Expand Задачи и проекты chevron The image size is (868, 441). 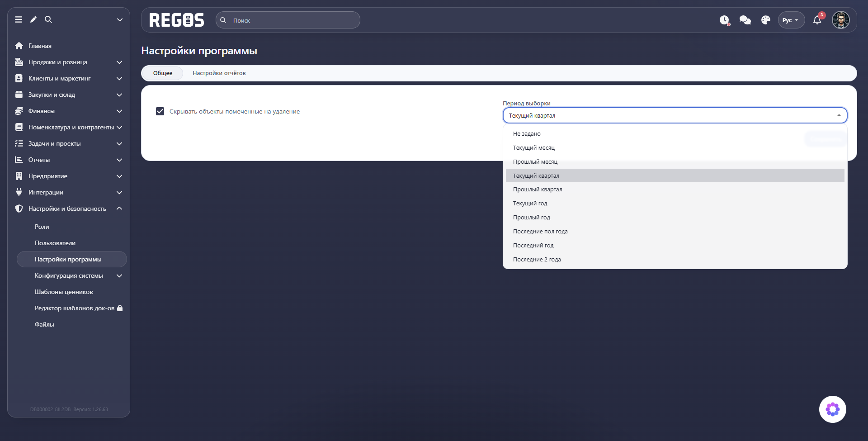tap(119, 143)
